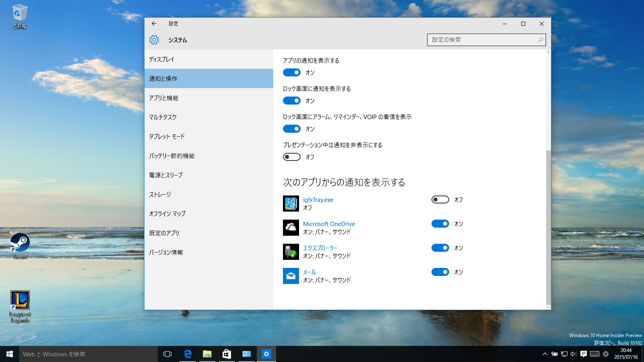
Task: Click the 設定の検索 search field
Action: (483, 40)
